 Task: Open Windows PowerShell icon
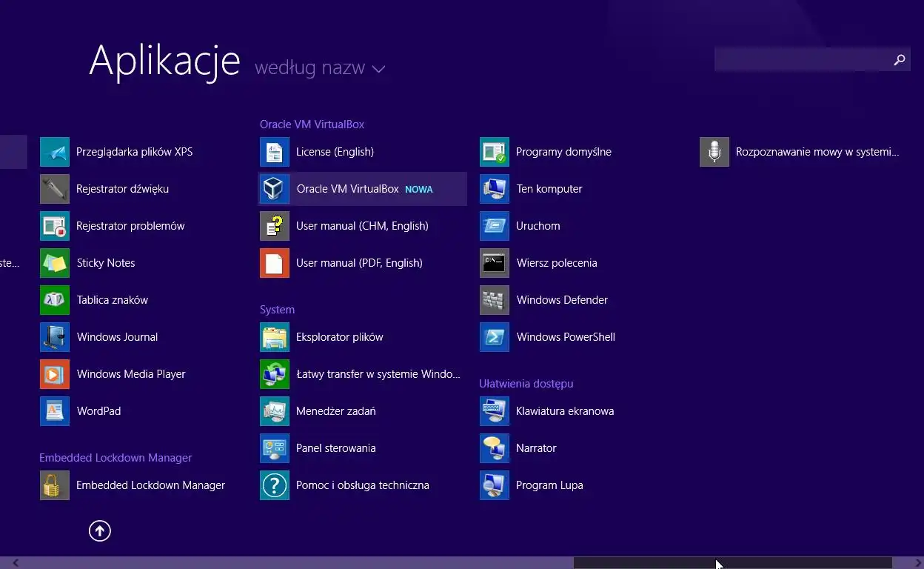click(495, 337)
